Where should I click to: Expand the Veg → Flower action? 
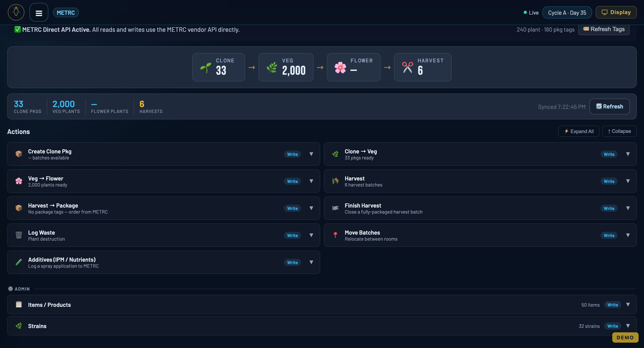(x=311, y=181)
